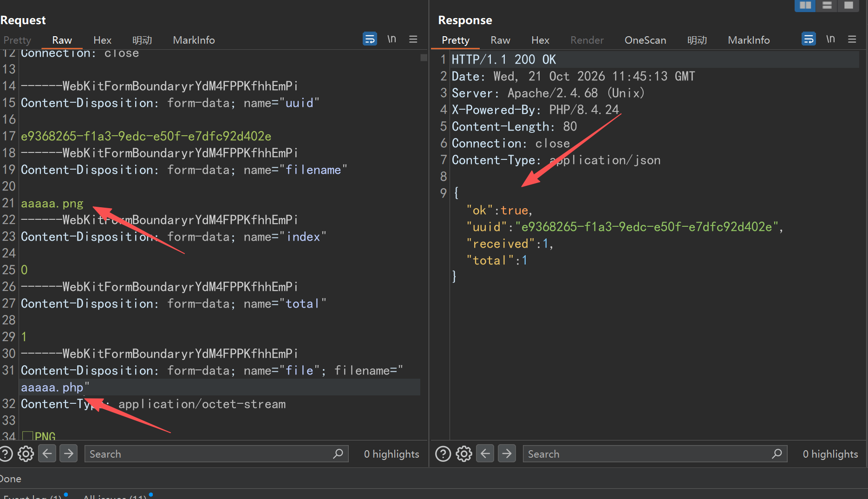Click the "ok":true line in response
The height and width of the screenshot is (499, 868).
499,210
